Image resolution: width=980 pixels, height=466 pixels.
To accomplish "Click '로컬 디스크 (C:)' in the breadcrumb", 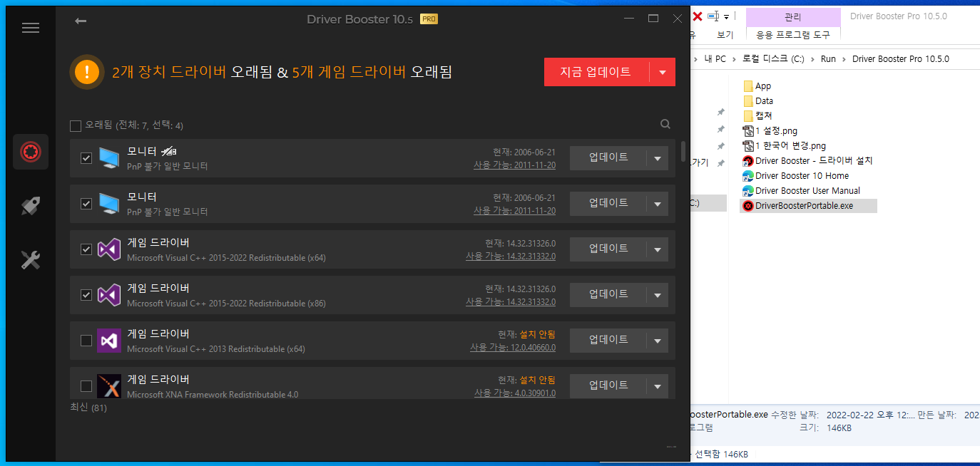I will (x=774, y=59).
